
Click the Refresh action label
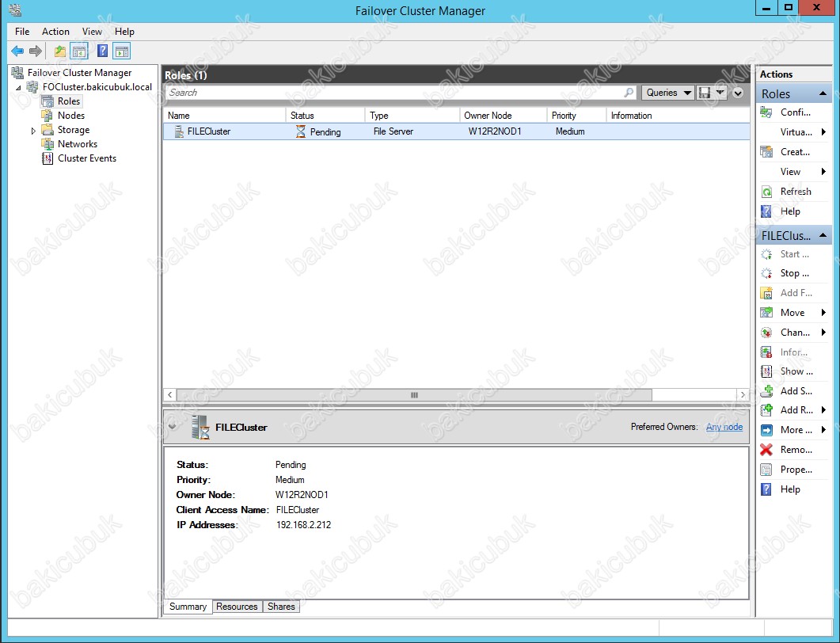(796, 192)
